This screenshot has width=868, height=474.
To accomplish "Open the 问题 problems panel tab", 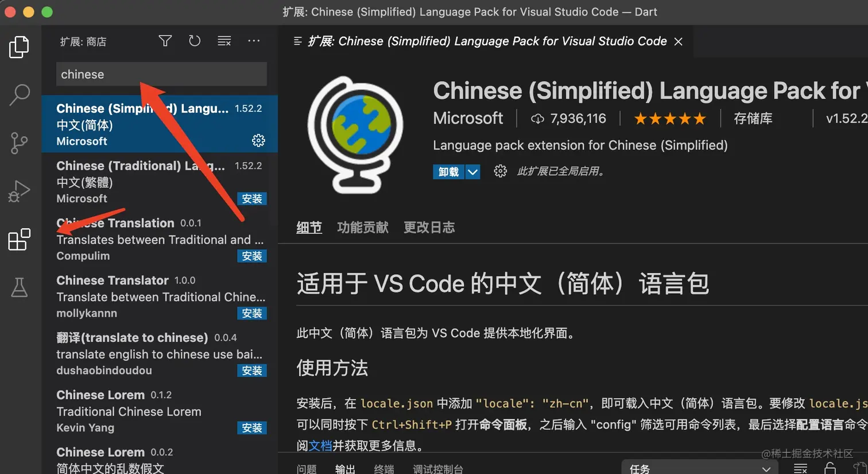I will [x=307, y=469].
